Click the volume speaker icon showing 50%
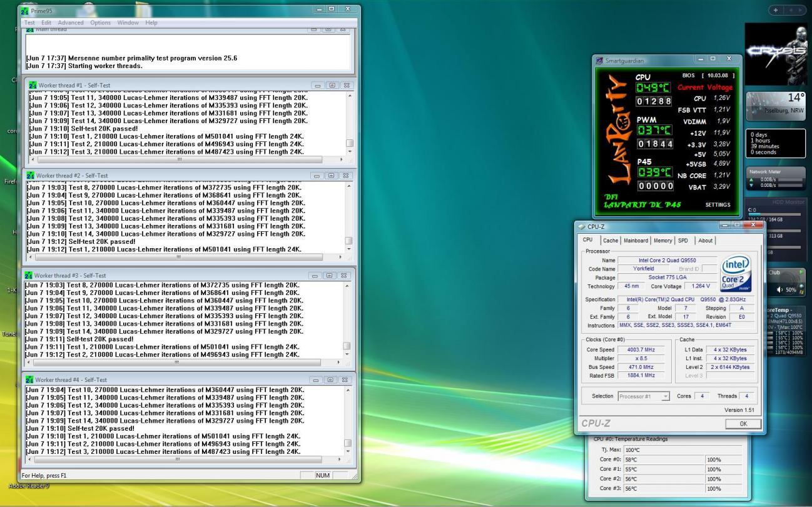 [779, 289]
